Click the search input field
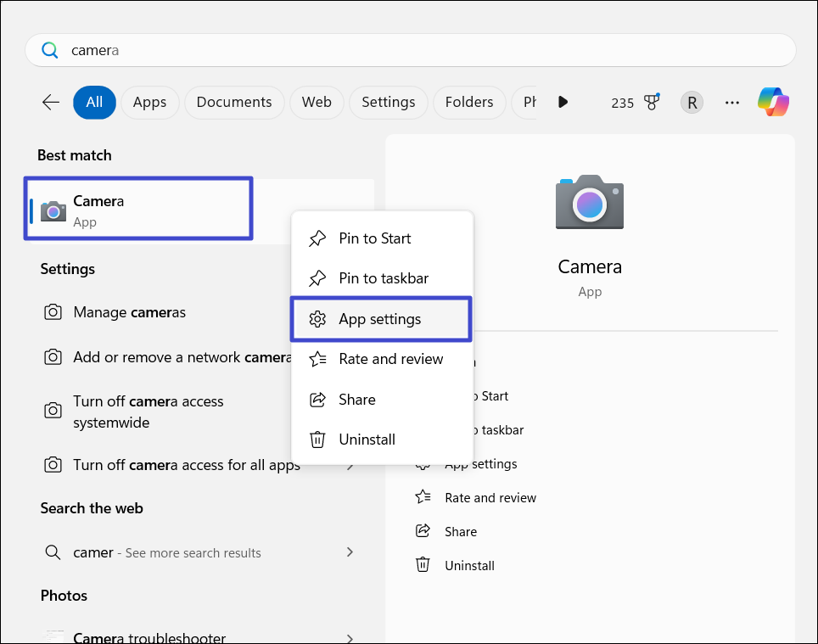Screen dimensions: 818x644 coord(411,50)
